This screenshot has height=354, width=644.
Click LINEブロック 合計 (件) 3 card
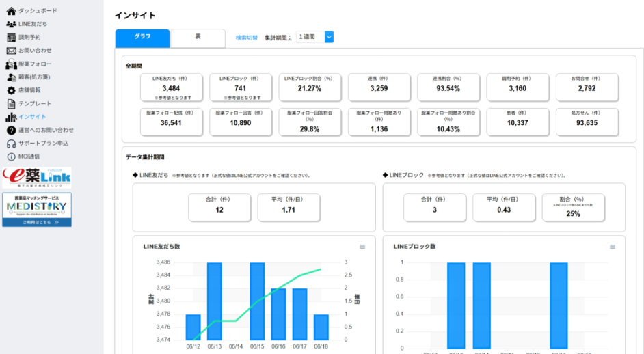click(x=435, y=207)
